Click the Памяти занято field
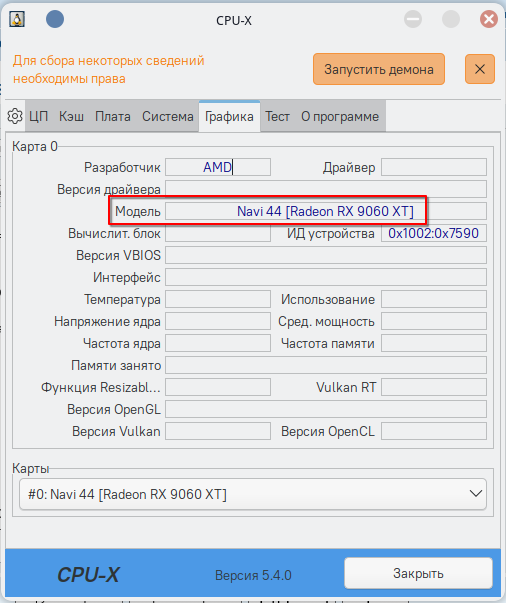This screenshot has width=506, height=603. (326, 365)
